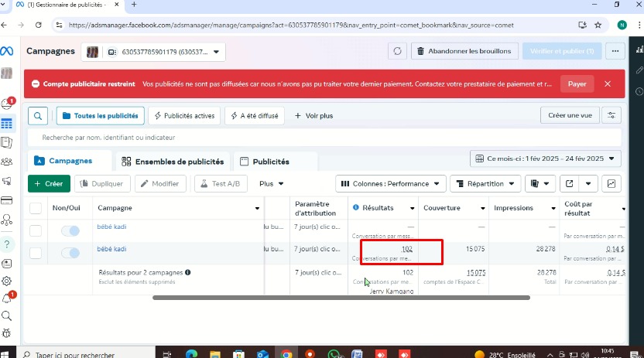Open Chrome from the Windows taskbar
Screen dimensions: 644x358
point(286,354)
